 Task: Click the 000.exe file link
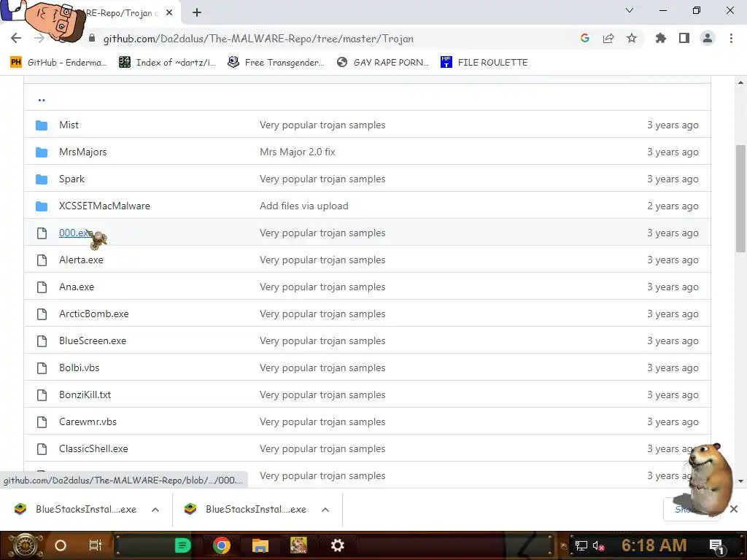[x=75, y=233]
